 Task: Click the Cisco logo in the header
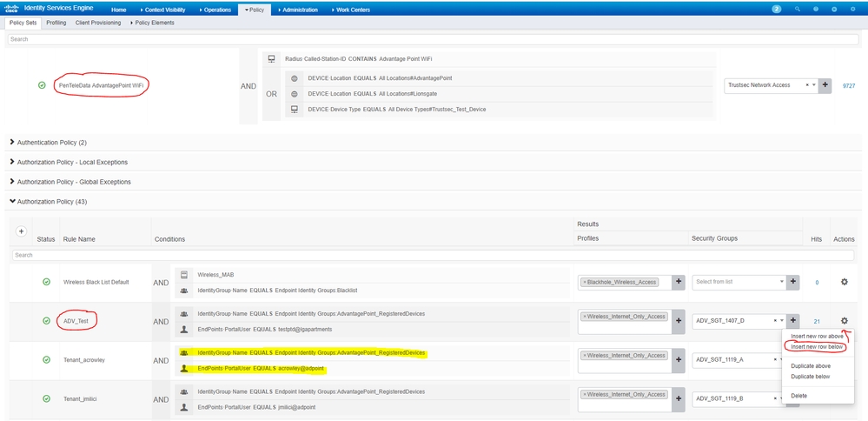click(x=12, y=10)
